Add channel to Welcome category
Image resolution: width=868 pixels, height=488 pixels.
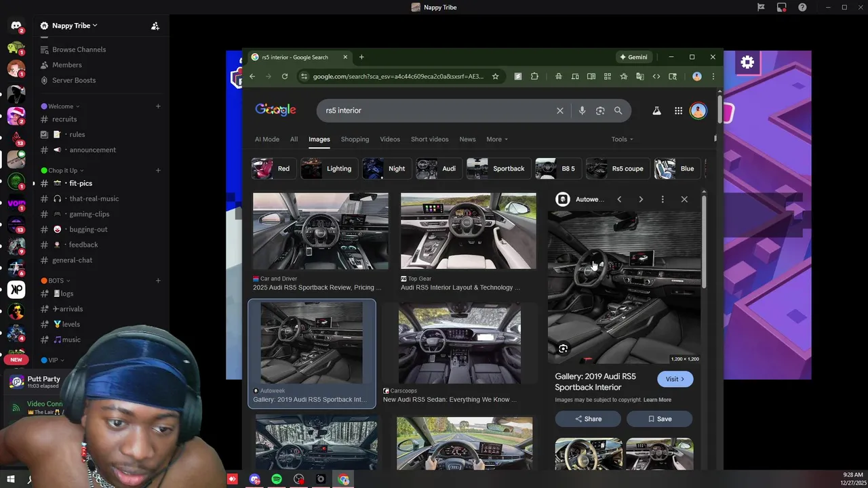tap(158, 106)
